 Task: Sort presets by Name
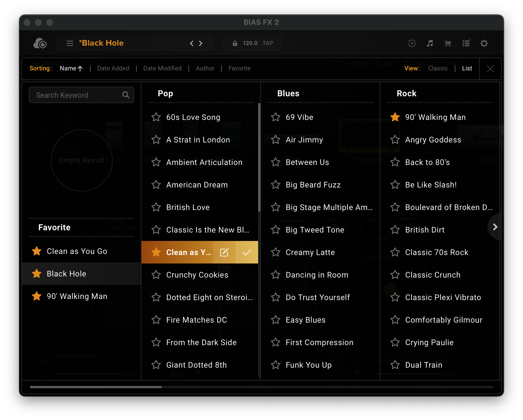pos(71,68)
